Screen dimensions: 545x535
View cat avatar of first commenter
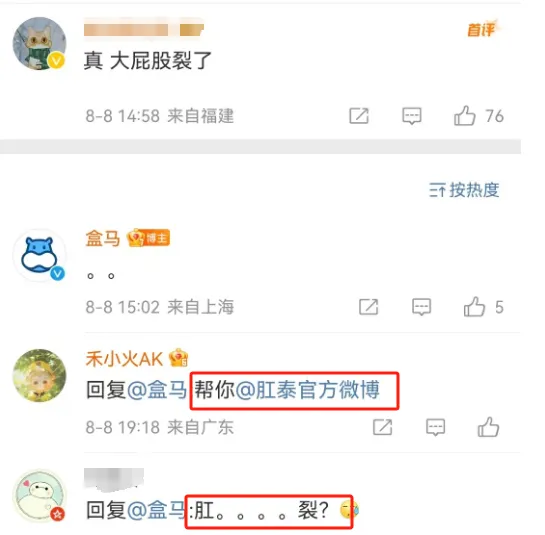pos(39,43)
